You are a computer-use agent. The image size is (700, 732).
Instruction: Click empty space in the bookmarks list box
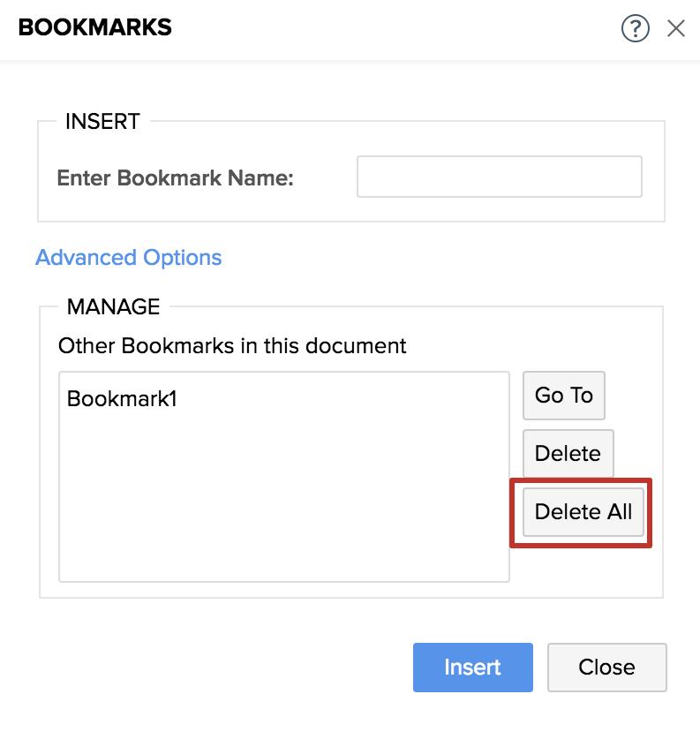282,503
